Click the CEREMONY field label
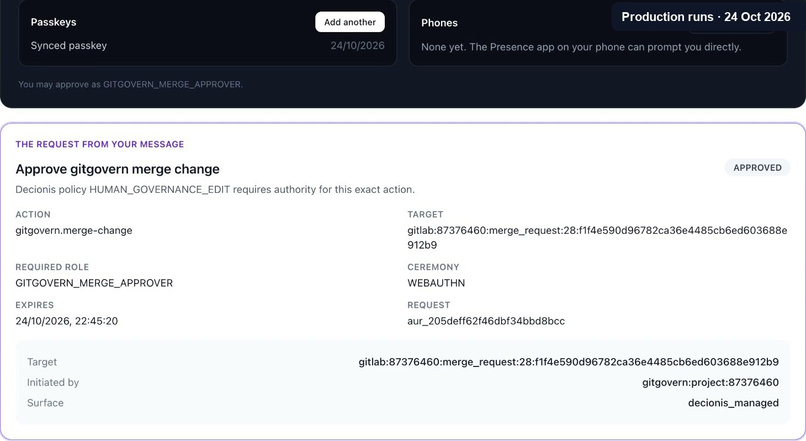The height and width of the screenshot is (441, 806). coord(433,267)
